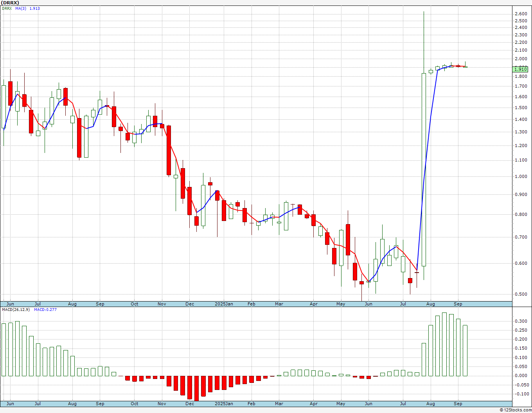Screen dimensions: 532x413
Task: Click the MA(3) legend label
Action: click(21, 9)
